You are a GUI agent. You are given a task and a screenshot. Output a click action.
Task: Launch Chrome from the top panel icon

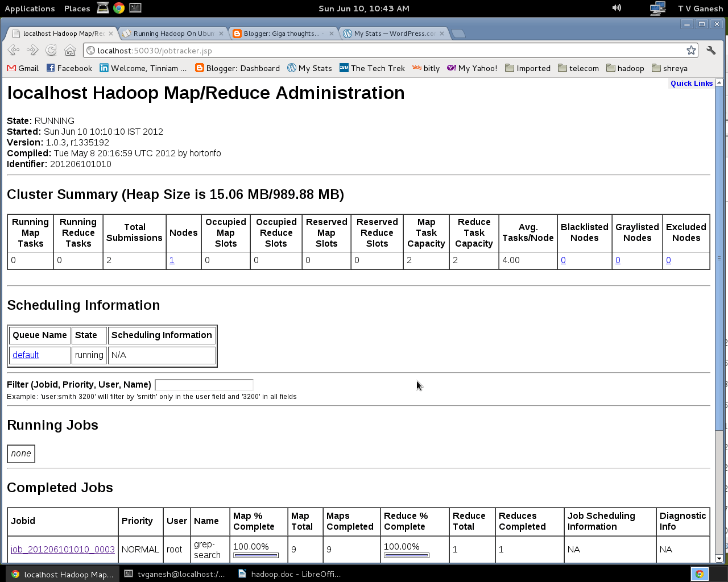(x=119, y=8)
